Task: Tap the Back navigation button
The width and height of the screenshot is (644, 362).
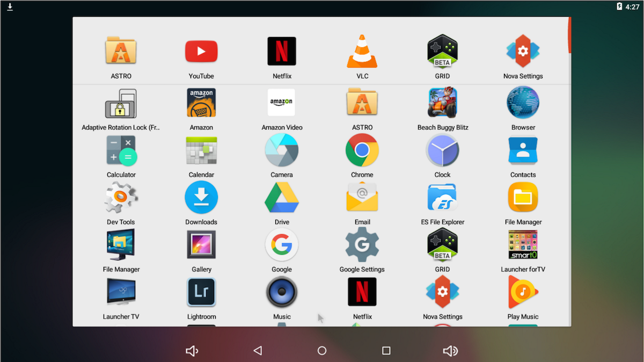Action: [x=258, y=351]
